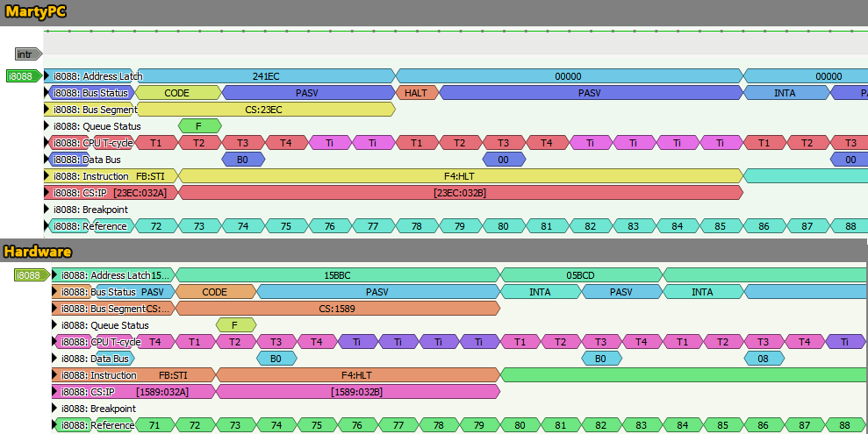Expand MartyPC Bus Status row triangle

click(x=47, y=93)
